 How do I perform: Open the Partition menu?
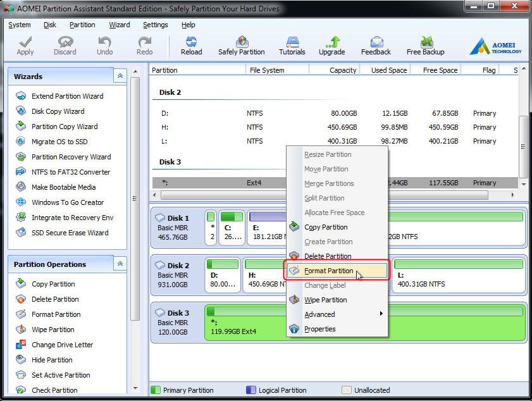click(x=82, y=25)
